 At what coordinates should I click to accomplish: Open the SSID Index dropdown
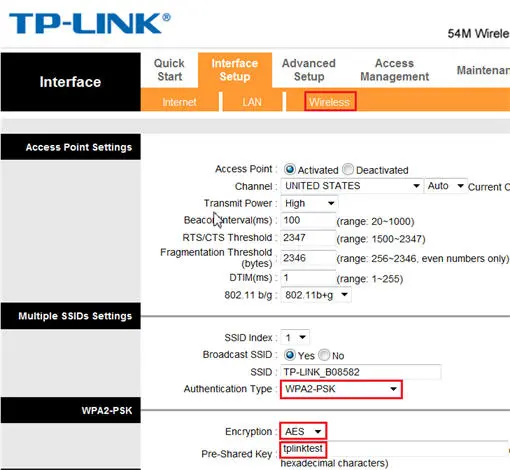click(295, 337)
